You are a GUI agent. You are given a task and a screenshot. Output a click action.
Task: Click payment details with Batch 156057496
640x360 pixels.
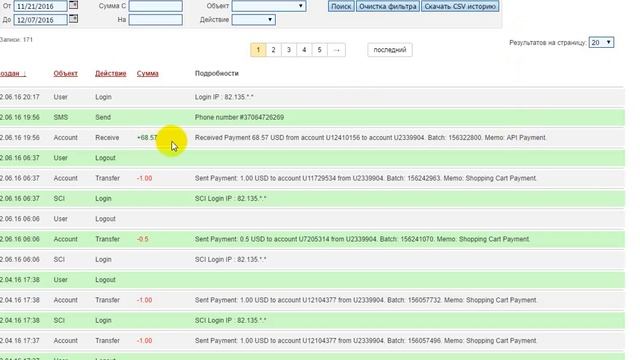[366, 340]
